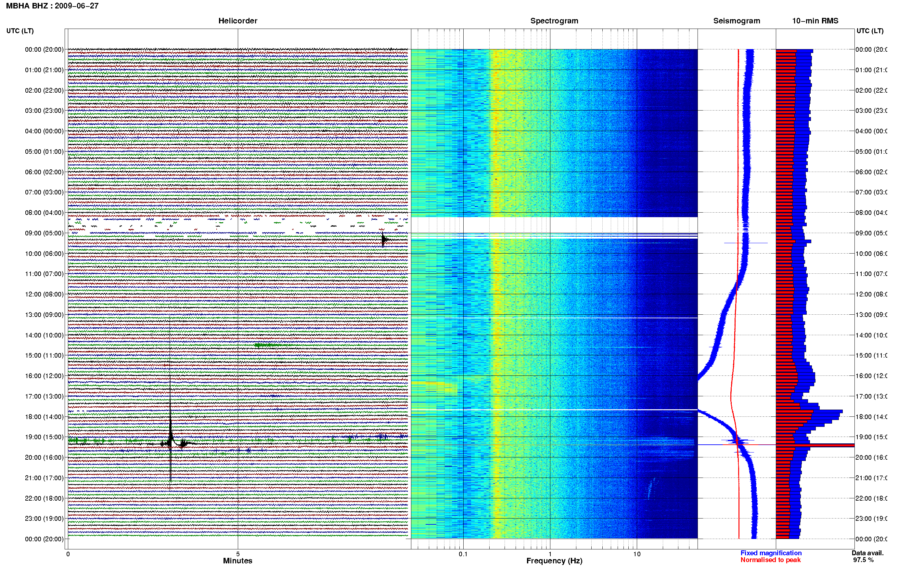Click the left '16:00 (12:00)' time label

(44, 376)
